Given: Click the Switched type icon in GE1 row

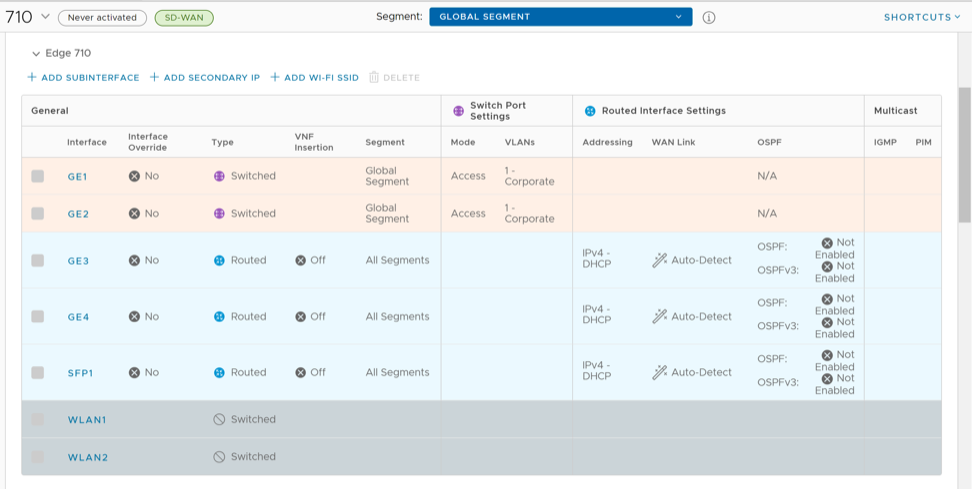Looking at the screenshot, I should pos(219,176).
